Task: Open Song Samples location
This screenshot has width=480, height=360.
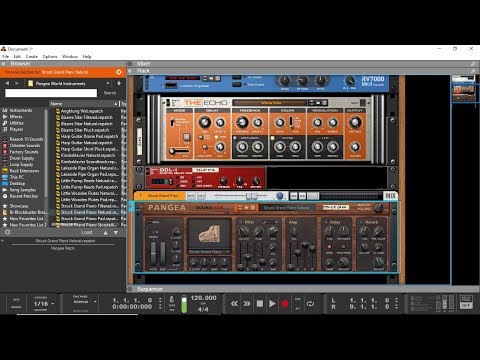Action: click(x=23, y=190)
